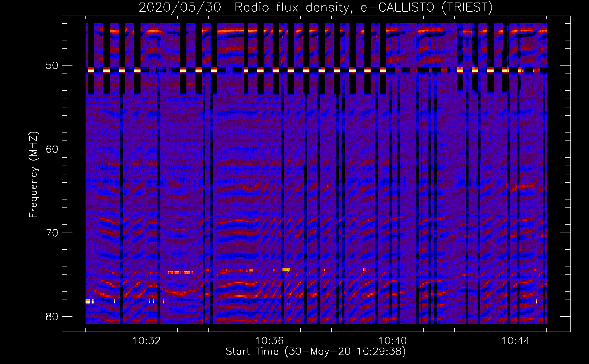
Task: Click the 'Frequency (MHZ)' axis label
Action: click(33, 175)
